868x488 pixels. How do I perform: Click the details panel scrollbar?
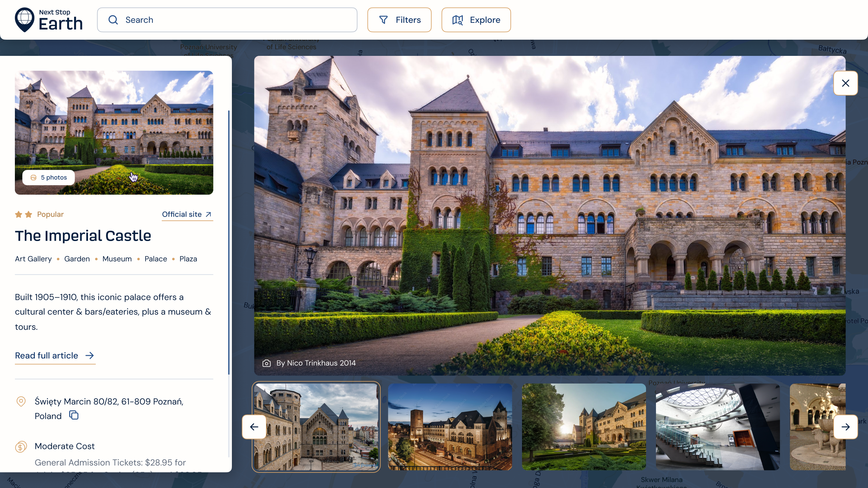tap(229, 242)
